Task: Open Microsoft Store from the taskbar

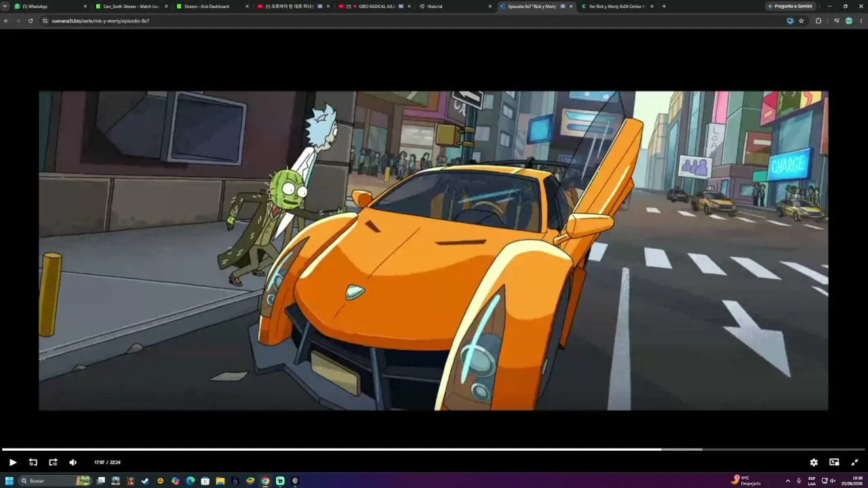Action: (205, 481)
